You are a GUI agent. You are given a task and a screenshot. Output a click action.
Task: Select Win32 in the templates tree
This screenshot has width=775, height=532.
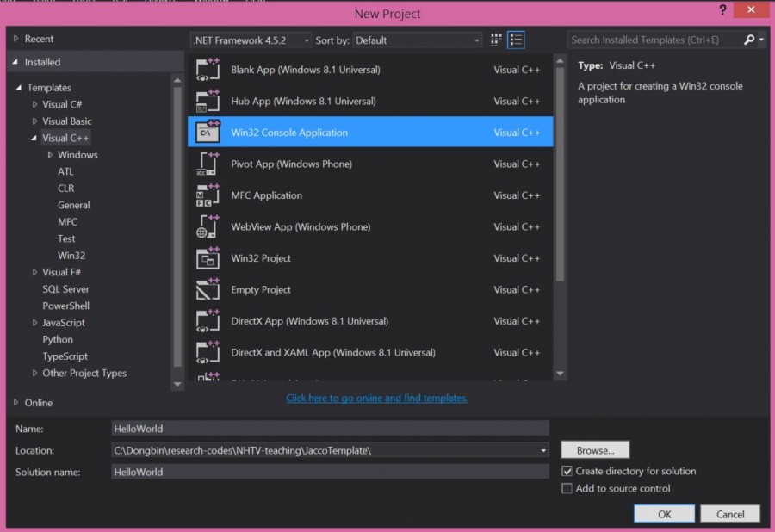click(x=71, y=256)
